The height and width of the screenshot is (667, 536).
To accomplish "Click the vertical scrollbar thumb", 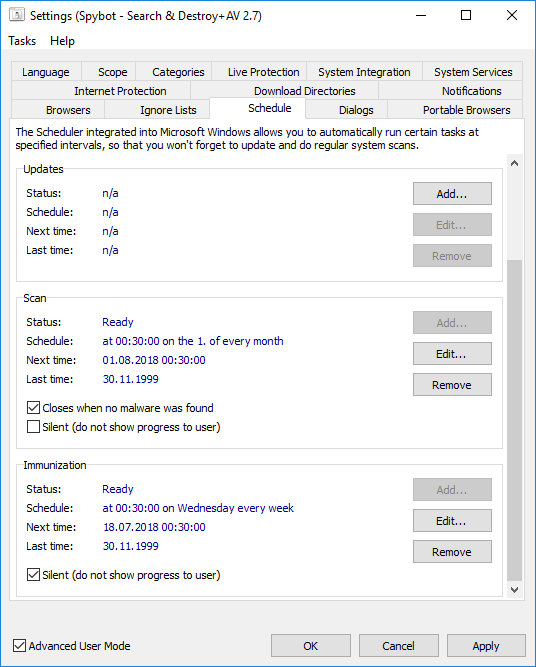I will [x=514, y=420].
